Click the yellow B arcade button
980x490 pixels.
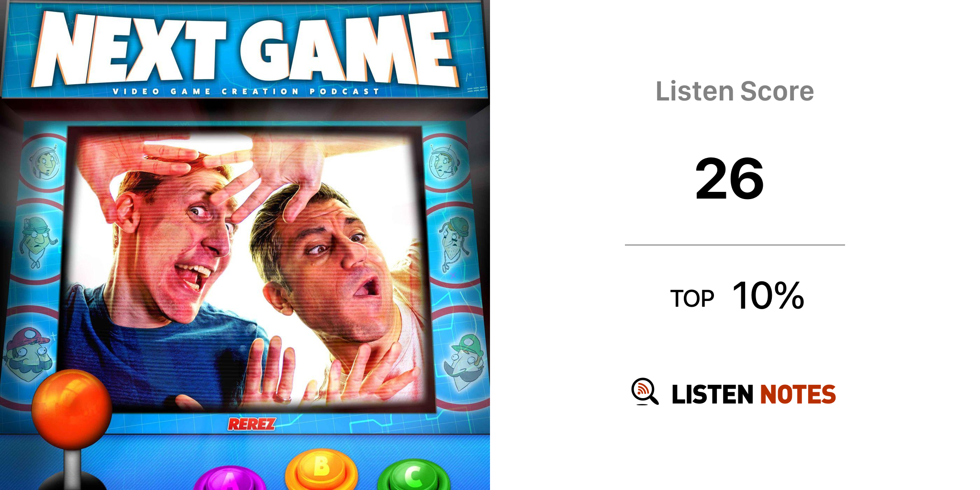[322, 469]
